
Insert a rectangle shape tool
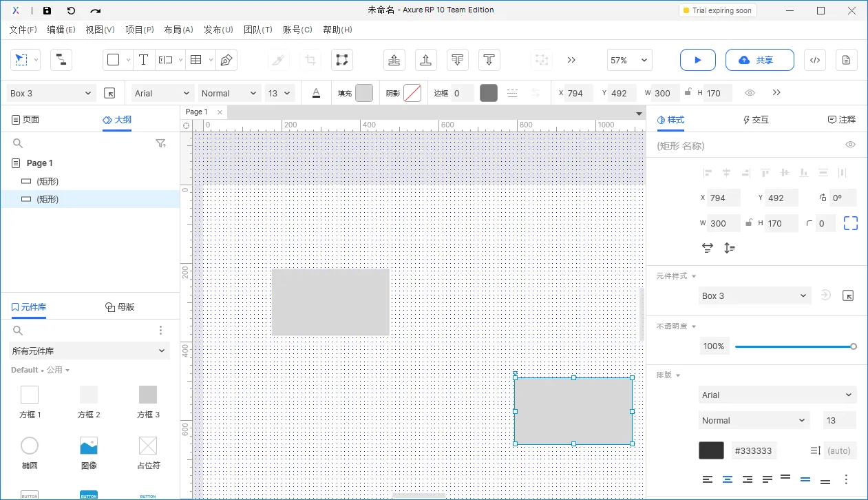pos(114,60)
